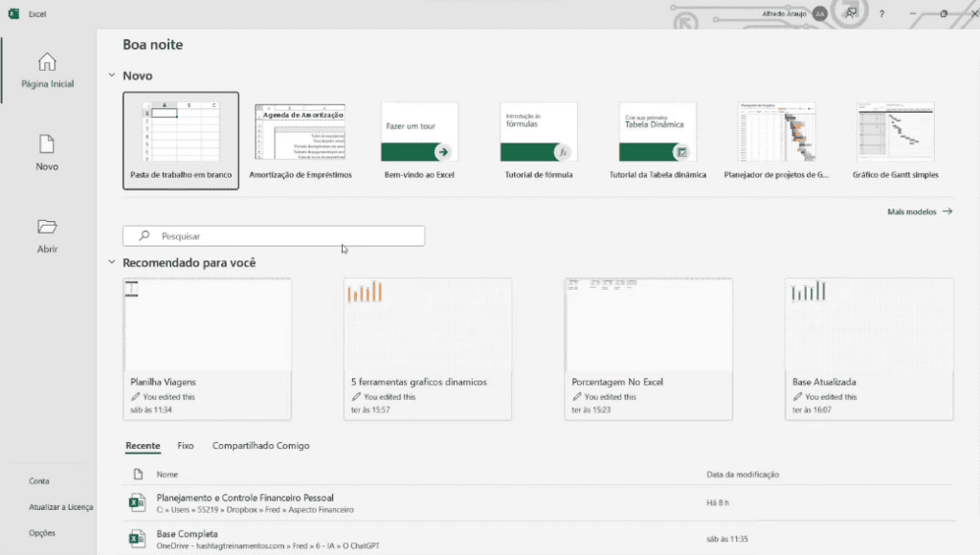The width and height of the screenshot is (980, 555).
Task: Click the Novo document icon in sidebar
Action: [47, 144]
